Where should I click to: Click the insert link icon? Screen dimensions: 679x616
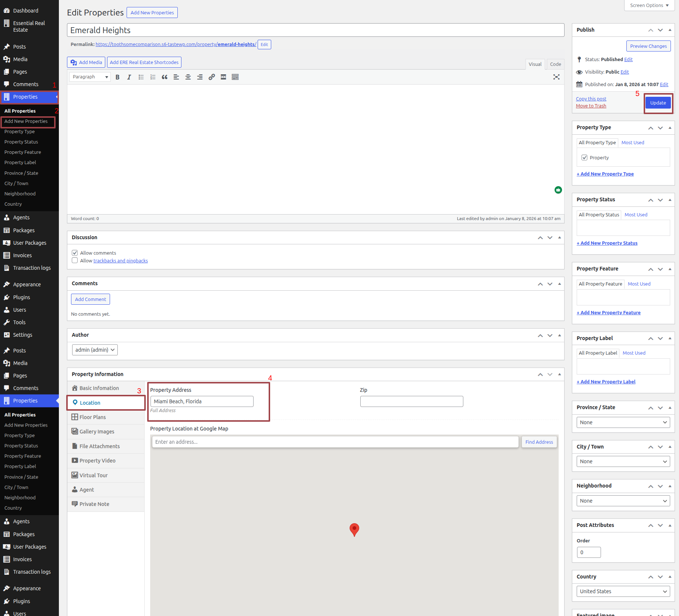pyautogui.click(x=212, y=77)
